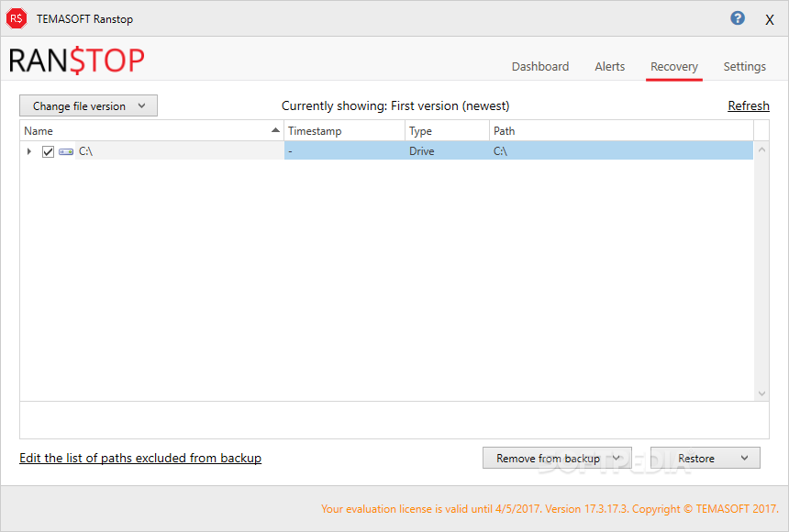Click the scrollbar up arrow in file list
Image resolution: width=789 pixels, height=532 pixels.
click(761, 150)
